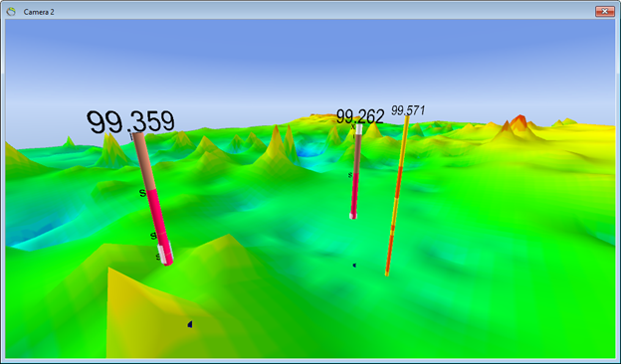Pick the yellow top segment of 99.571 borehole

pyautogui.click(x=403, y=141)
